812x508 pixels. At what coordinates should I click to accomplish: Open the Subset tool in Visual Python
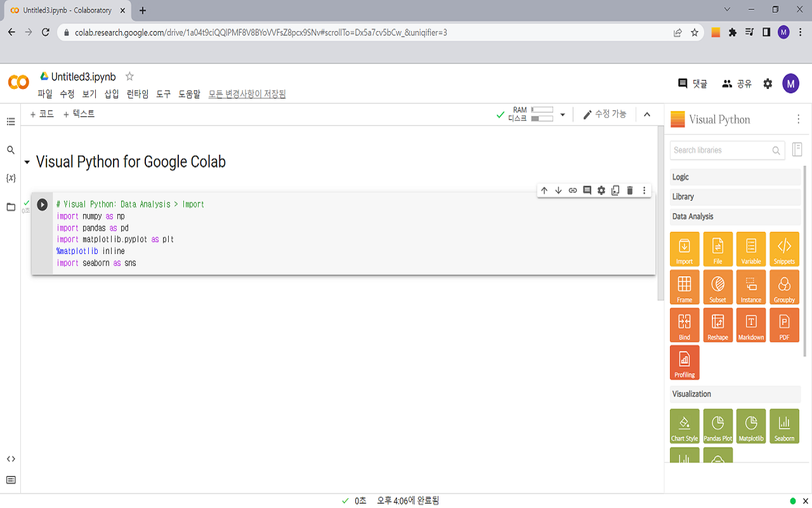coord(717,287)
